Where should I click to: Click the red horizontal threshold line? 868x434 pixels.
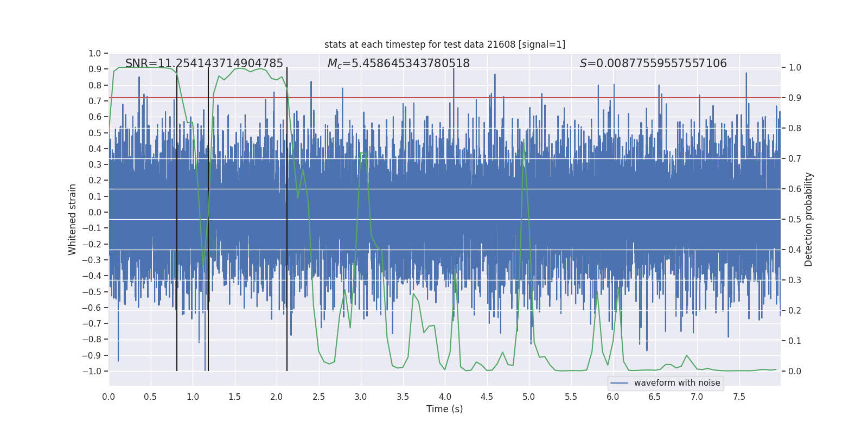coord(445,98)
